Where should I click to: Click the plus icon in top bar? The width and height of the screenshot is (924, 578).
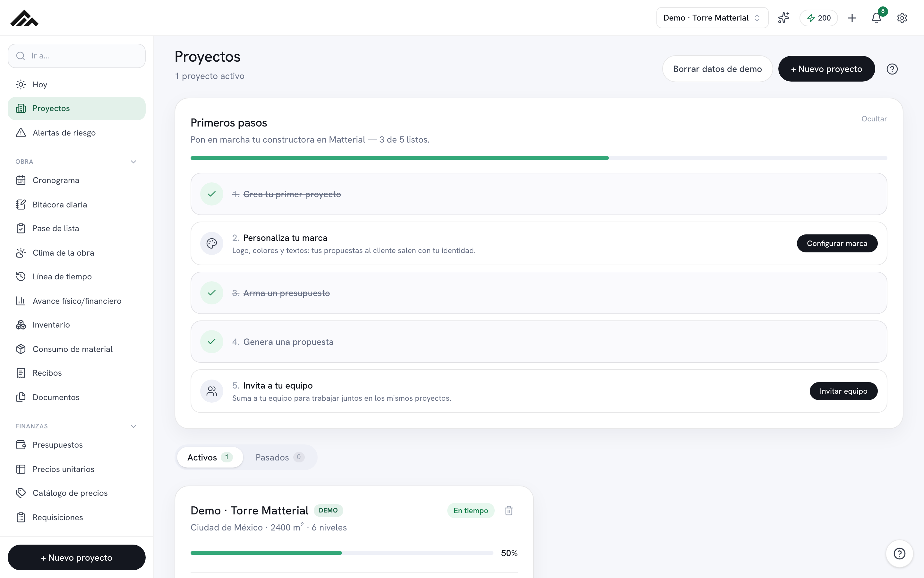[852, 18]
